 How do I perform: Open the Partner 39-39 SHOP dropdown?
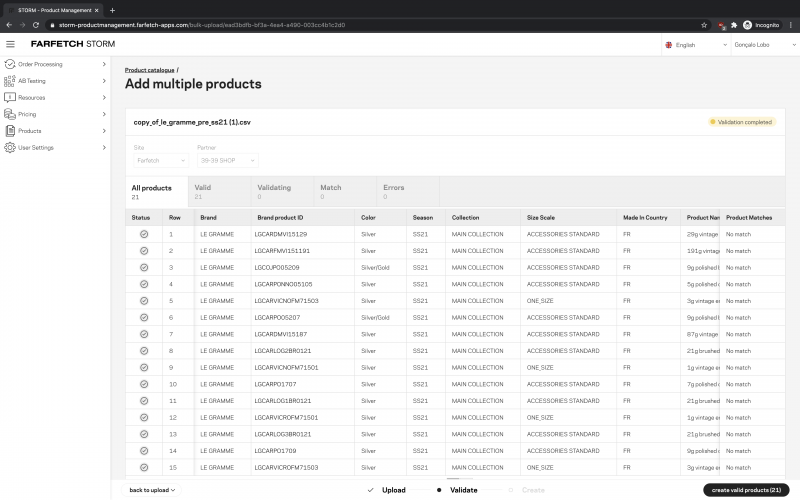pos(228,160)
